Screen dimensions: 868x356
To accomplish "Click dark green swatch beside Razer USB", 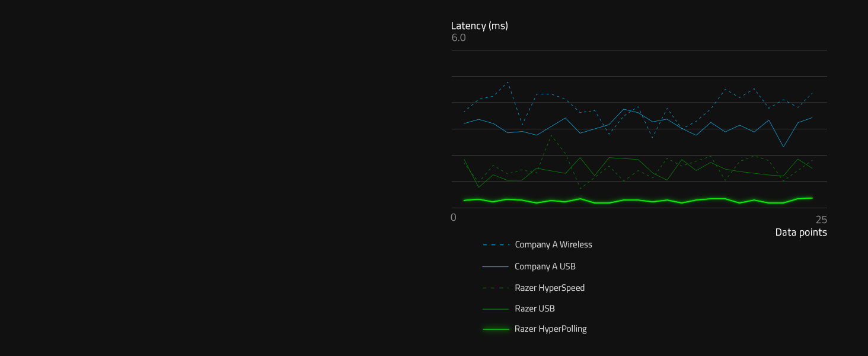I will click(496, 309).
